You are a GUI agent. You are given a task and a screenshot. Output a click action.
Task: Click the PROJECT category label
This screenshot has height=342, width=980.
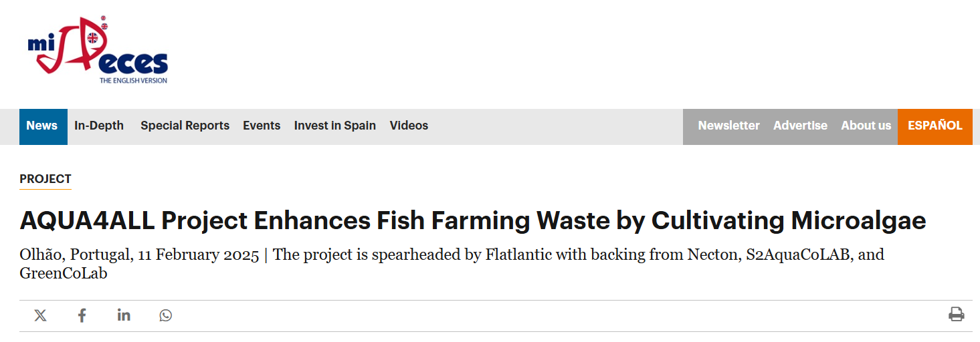pos(45,179)
